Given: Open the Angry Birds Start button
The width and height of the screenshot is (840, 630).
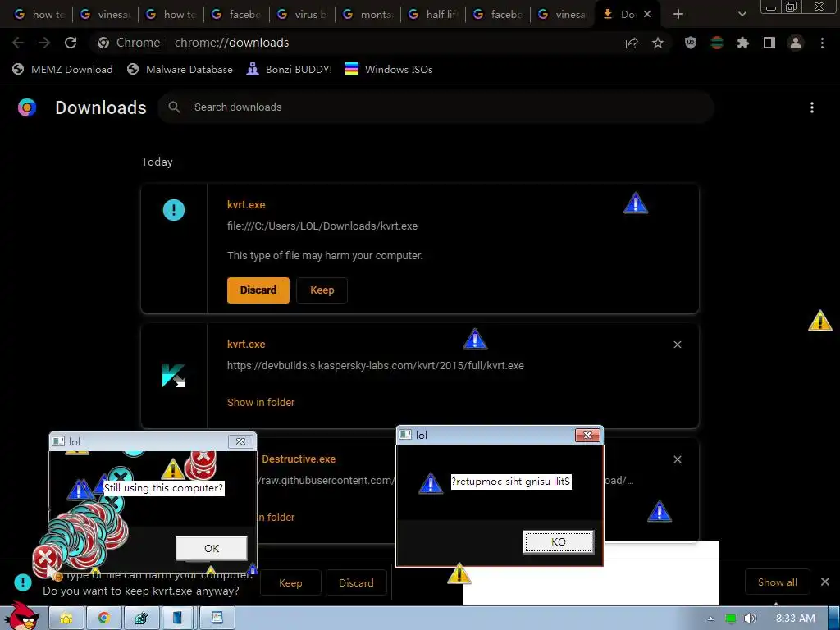Looking at the screenshot, I should (22, 617).
